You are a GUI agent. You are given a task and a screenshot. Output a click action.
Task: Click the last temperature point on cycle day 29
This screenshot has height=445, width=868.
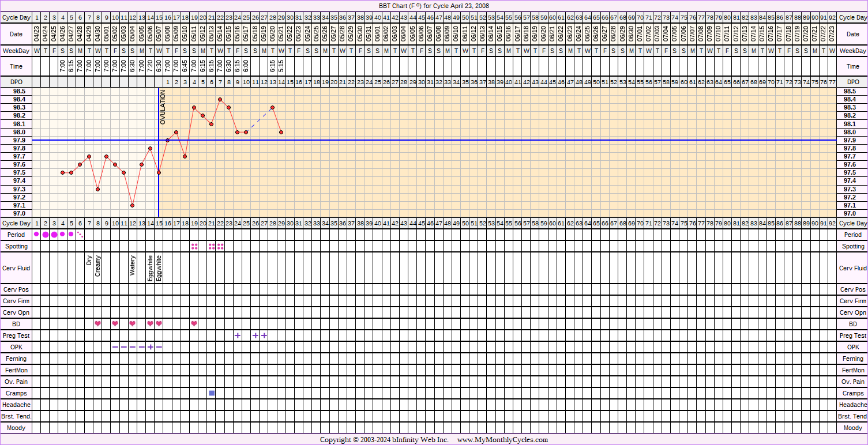(x=281, y=132)
